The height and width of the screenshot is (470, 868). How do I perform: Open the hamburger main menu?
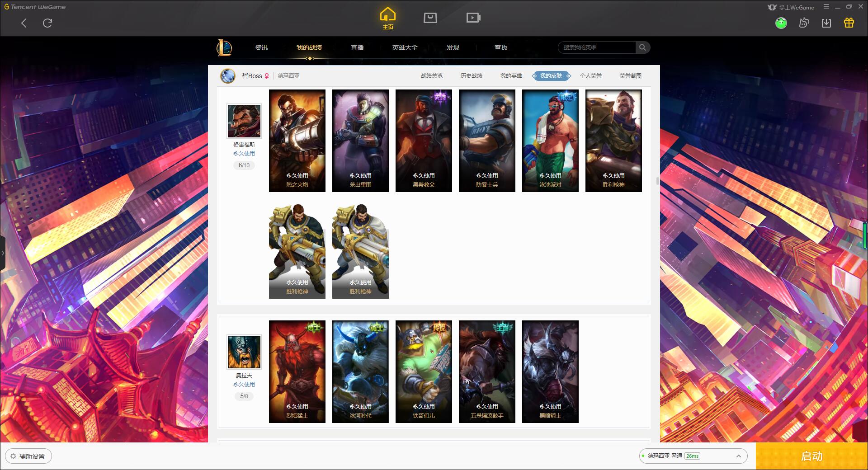[826, 7]
